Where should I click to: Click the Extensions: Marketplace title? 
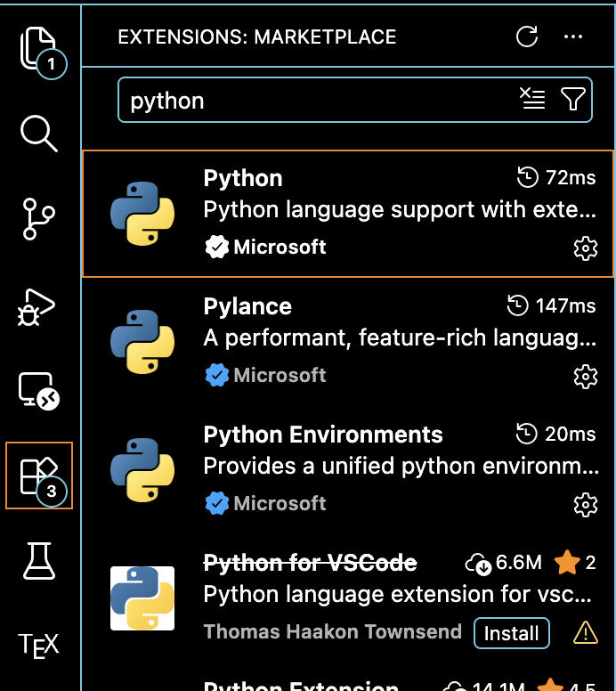[257, 37]
